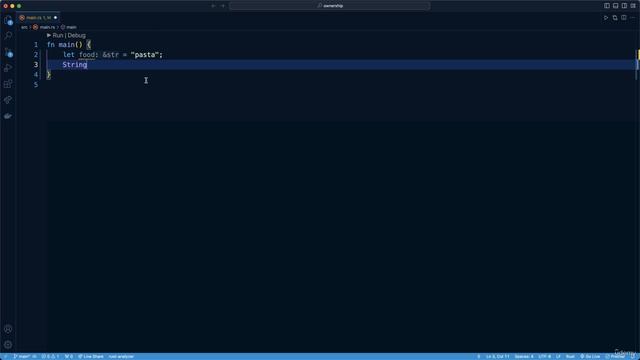Go back with the navigation arrow
The width and height of the screenshot is (640, 360).
(x=213, y=6)
